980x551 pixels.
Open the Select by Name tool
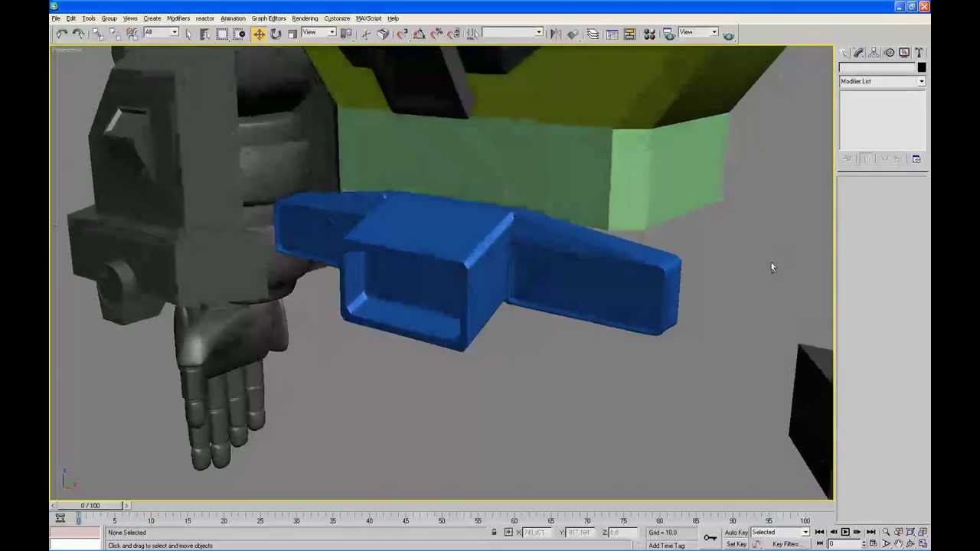(205, 34)
